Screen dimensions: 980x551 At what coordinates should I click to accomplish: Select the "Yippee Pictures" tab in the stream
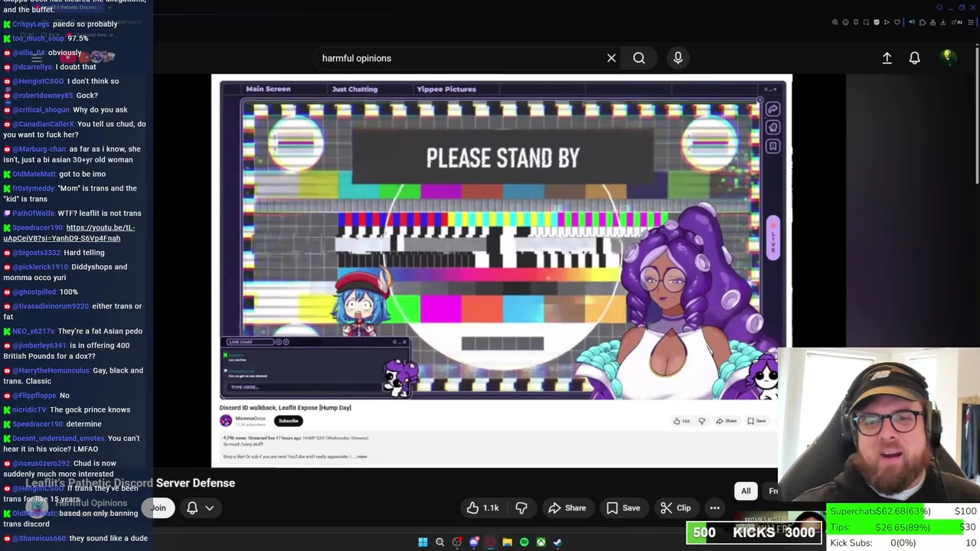pos(446,90)
